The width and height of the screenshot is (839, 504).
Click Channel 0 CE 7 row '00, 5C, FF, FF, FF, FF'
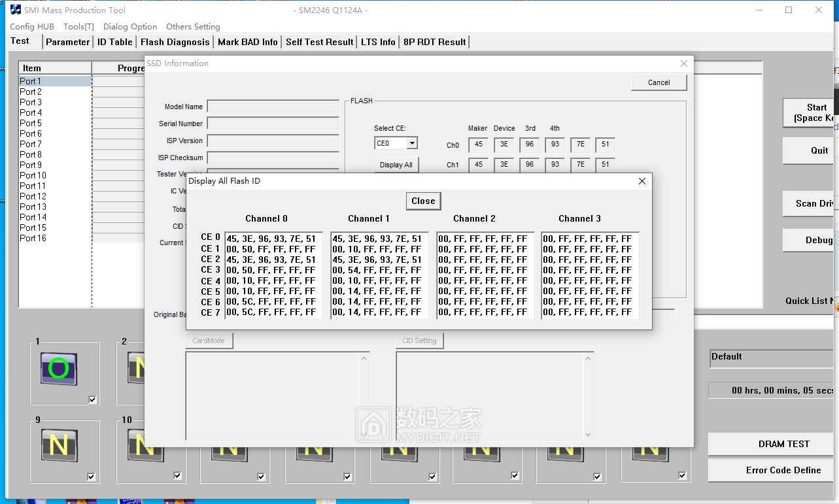271,312
